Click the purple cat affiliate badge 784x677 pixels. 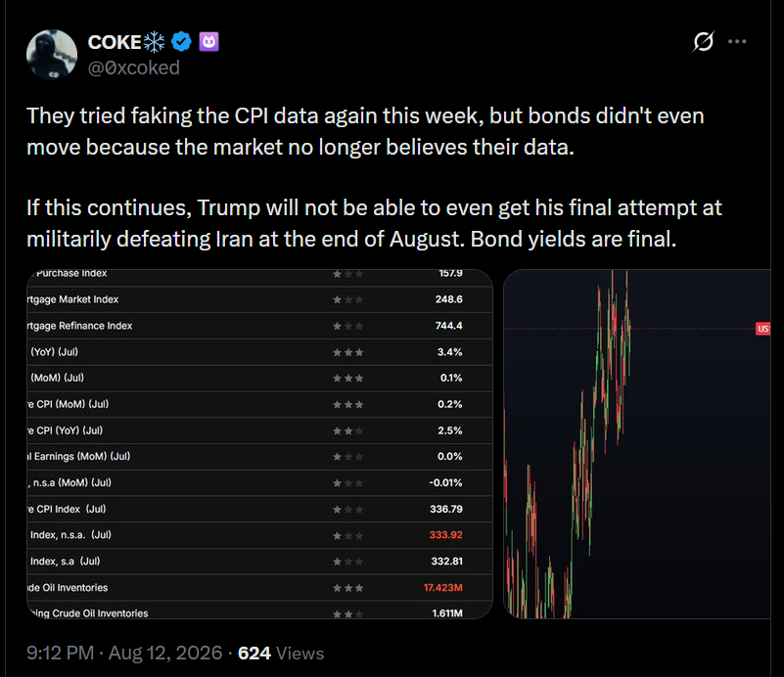(x=209, y=42)
